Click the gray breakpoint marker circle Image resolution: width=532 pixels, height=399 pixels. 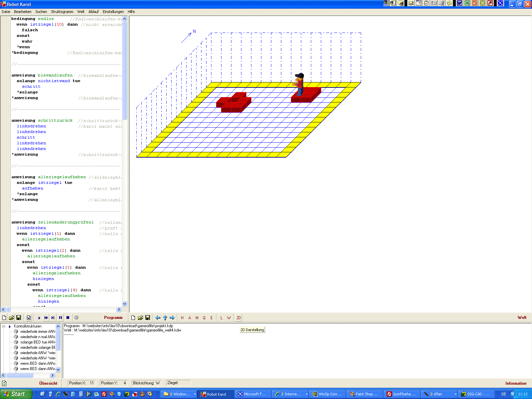pyautogui.click(x=76, y=318)
